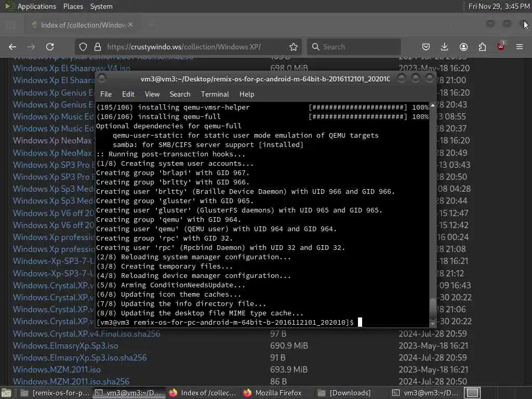Open tracking protection shield icon

(x=83, y=47)
